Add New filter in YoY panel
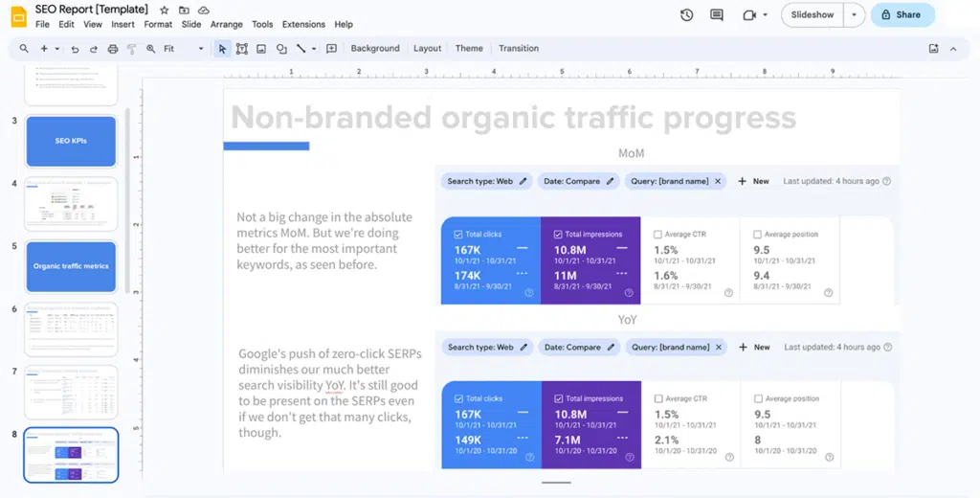Viewport: 980px width, 498px height. pyautogui.click(x=754, y=348)
